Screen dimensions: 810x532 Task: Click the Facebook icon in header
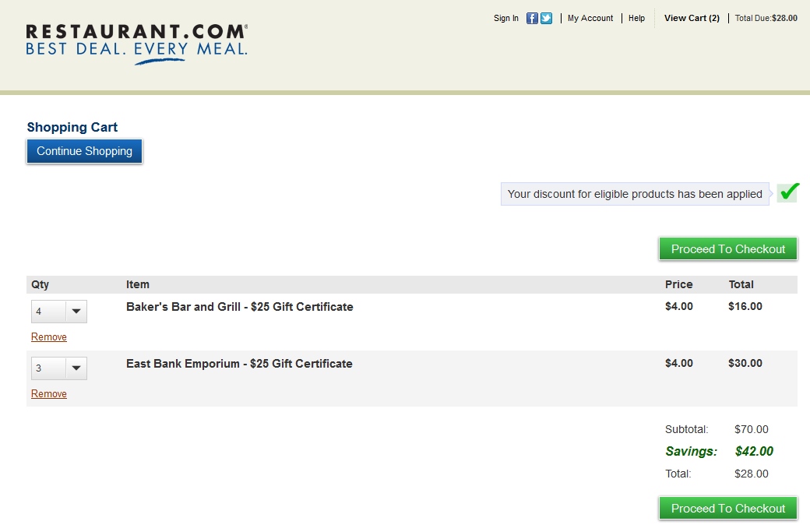[x=532, y=18]
